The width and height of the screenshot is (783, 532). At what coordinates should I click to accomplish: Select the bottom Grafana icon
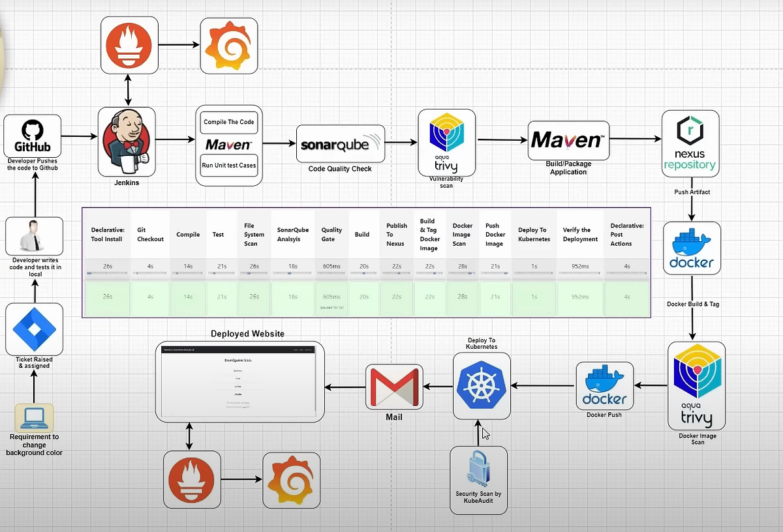click(x=291, y=480)
